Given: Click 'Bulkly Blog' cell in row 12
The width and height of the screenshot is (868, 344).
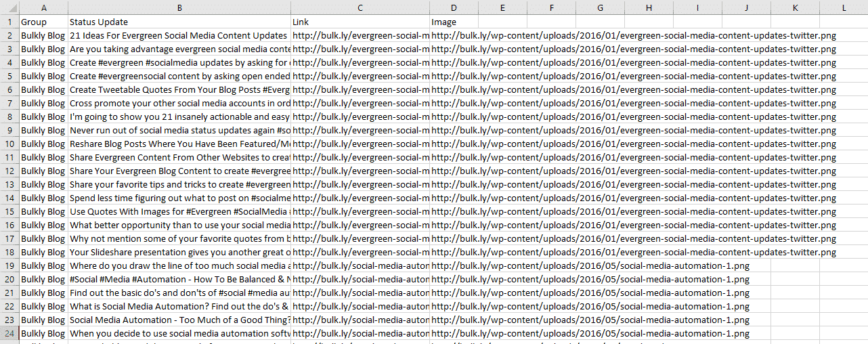Looking at the screenshot, I should pos(43,171).
